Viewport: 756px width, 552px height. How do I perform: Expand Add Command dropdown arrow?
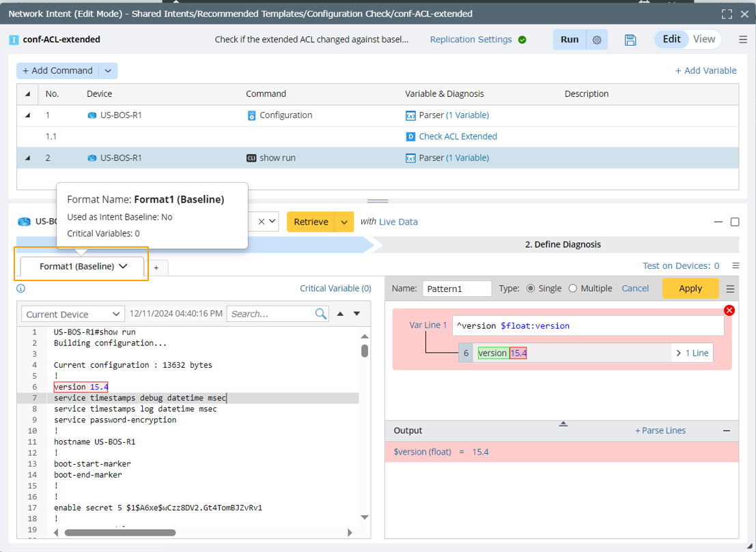click(x=108, y=70)
